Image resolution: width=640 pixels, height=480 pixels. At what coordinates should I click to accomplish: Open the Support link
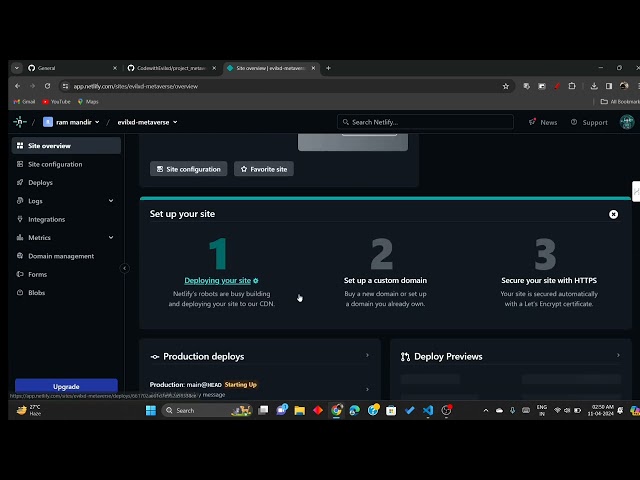coord(589,122)
